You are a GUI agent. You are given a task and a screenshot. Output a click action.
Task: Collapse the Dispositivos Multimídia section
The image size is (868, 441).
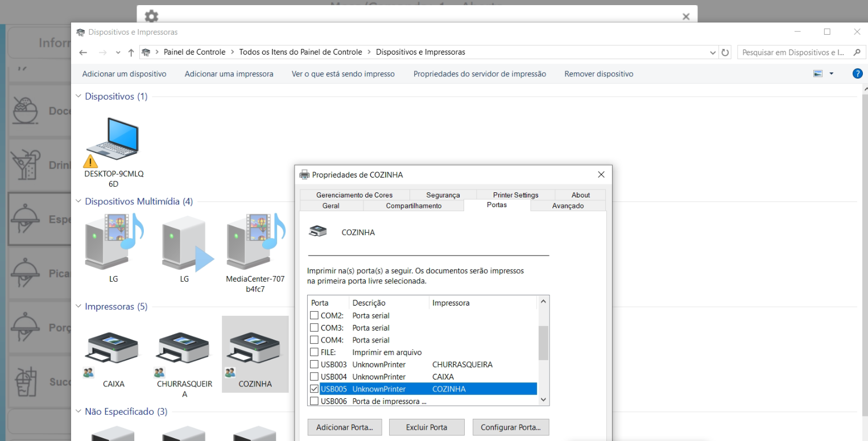coord(78,201)
